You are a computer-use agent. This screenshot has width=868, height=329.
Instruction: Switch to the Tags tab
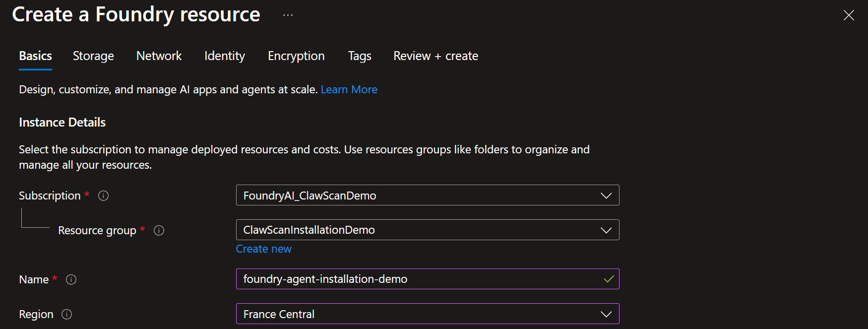coord(360,56)
